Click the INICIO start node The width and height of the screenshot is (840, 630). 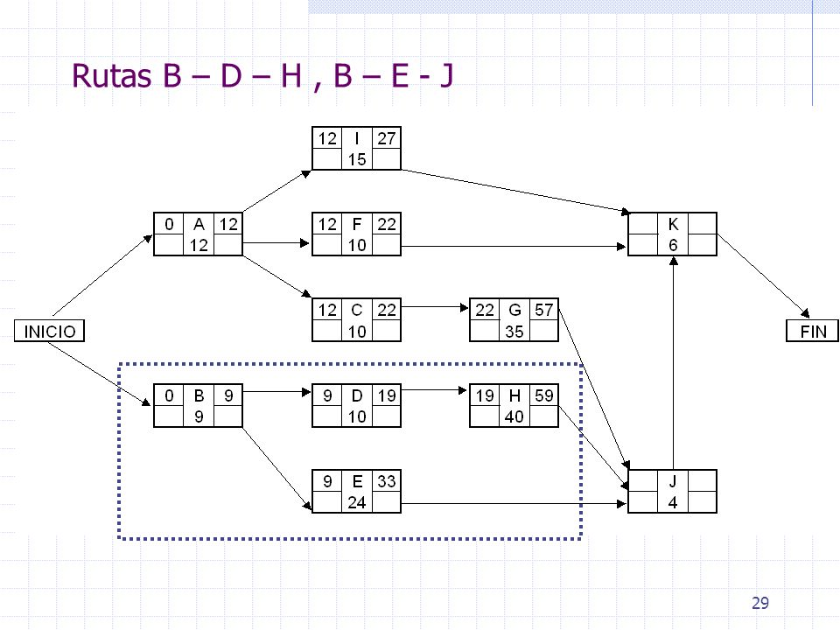coord(49,331)
